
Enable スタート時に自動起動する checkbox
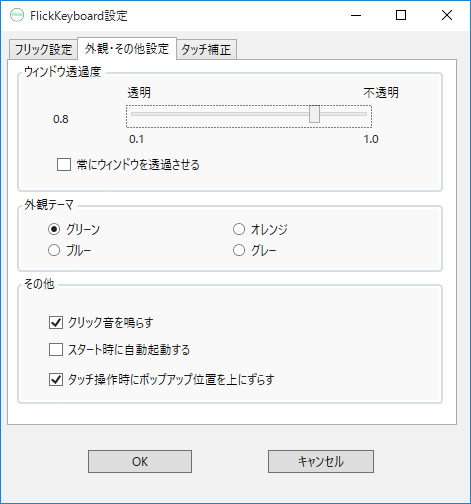(x=56, y=350)
